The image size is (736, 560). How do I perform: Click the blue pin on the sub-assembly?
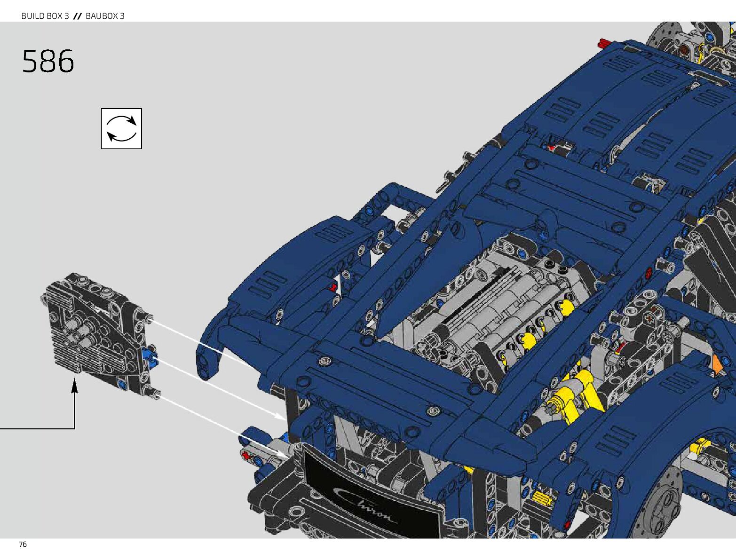pos(150,355)
